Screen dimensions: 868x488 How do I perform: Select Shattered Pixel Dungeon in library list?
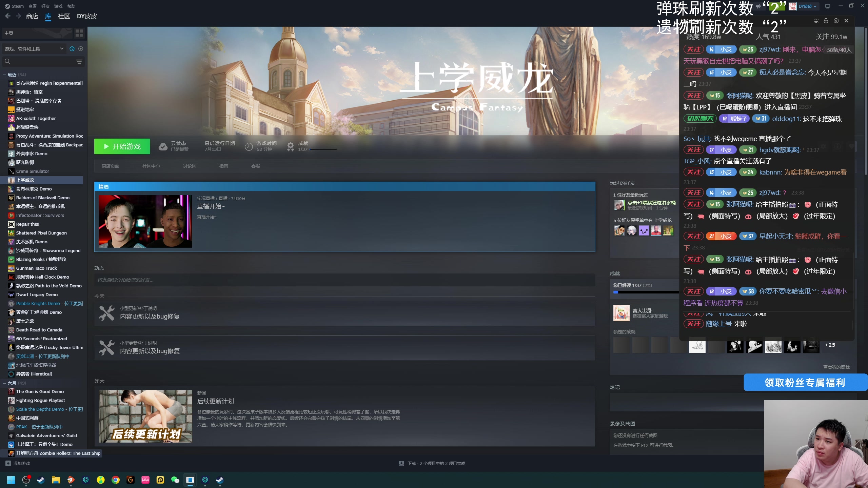tap(45, 233)
